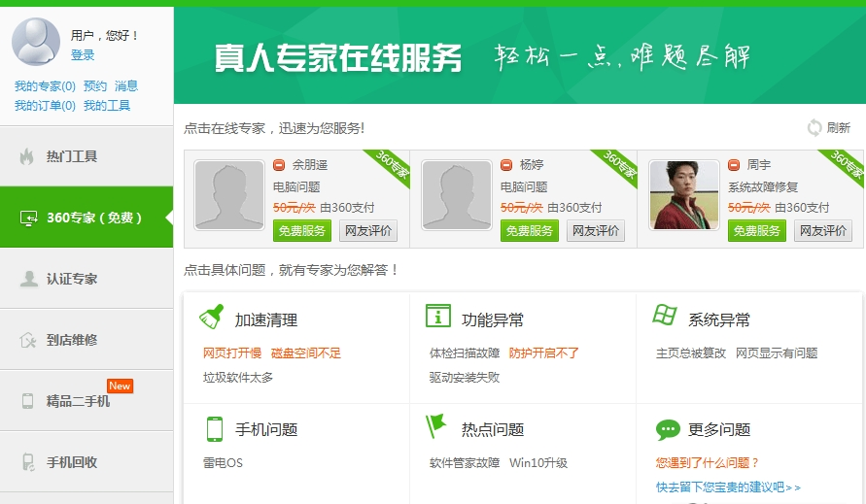Switch to the 认证专家 sidebar tab
The height and width of the screenshot is (504, 866).
pos(72,279)
